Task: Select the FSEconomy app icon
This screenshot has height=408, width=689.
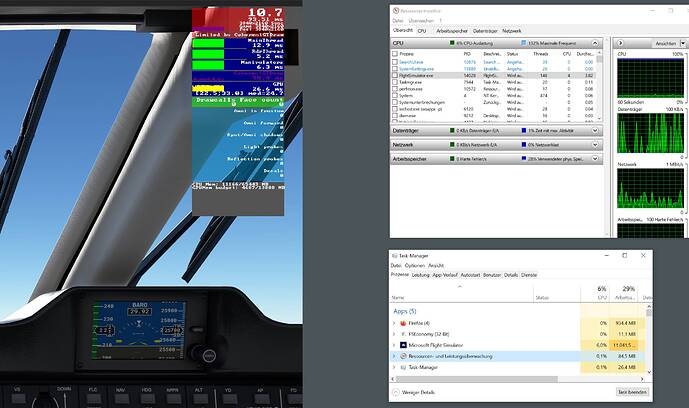Action: (404, 333)
